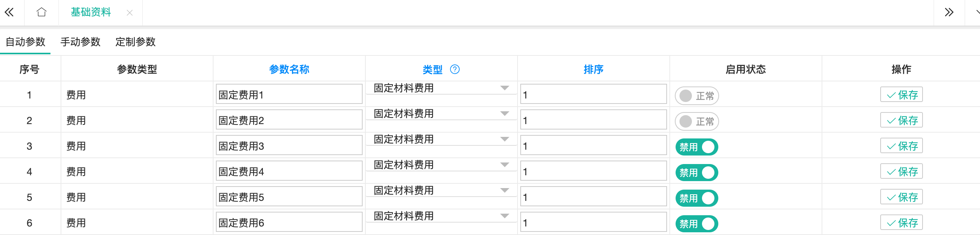Toggle the 禁用 switch for 固定费用3

(697, 147)
